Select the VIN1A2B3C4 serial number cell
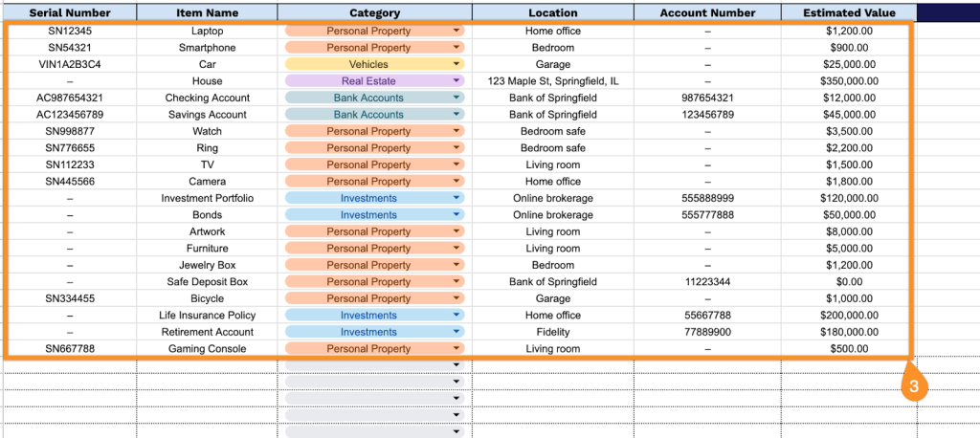Image resolution: width=980 pixels, height=438 pixels. click(x=70, y=64)
